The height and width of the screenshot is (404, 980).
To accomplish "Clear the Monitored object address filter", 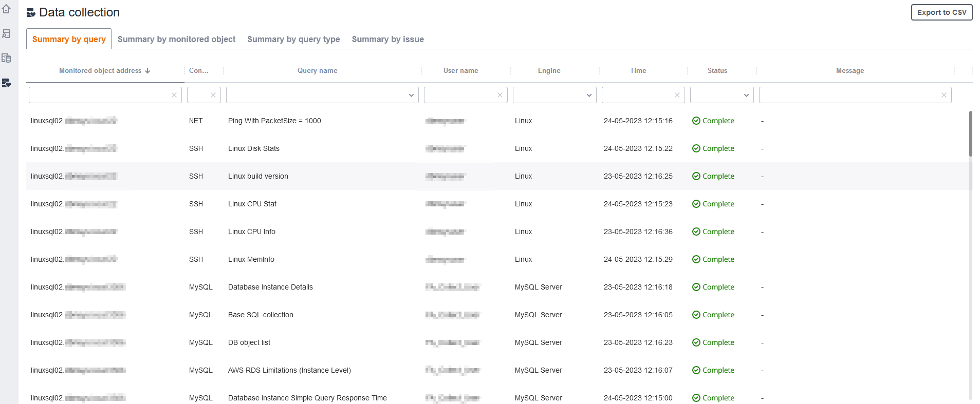I will pos(174,95).
